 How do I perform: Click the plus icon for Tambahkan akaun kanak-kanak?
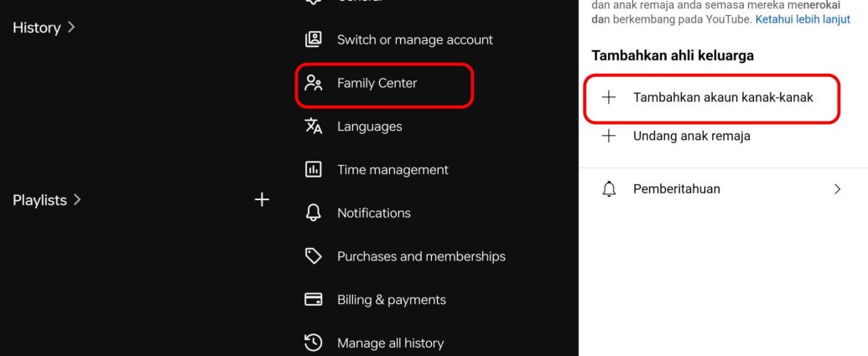(x=610, y=97)
